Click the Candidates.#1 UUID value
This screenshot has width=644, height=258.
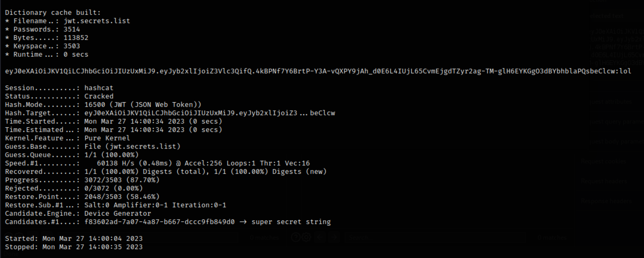click(160, 222)
